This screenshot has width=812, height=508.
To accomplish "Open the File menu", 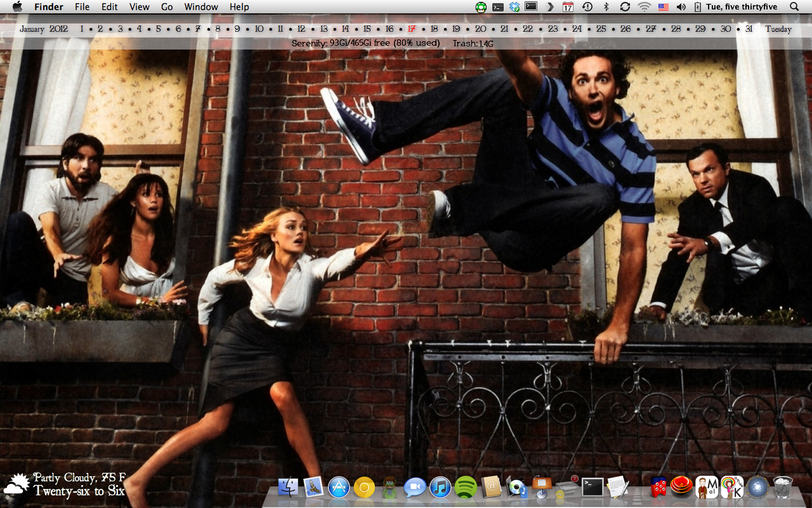I will pos(82,7).
